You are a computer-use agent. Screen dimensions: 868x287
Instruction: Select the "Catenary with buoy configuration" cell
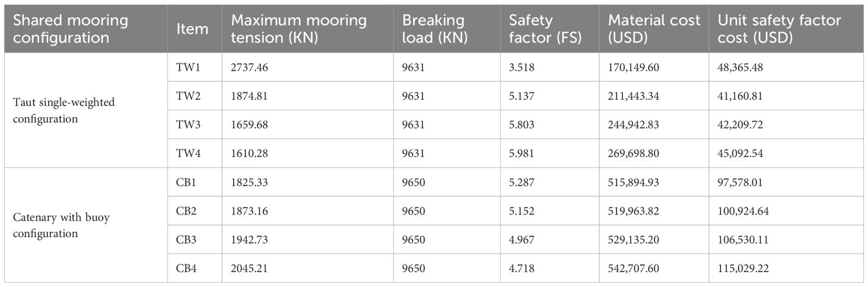point(61,225)
